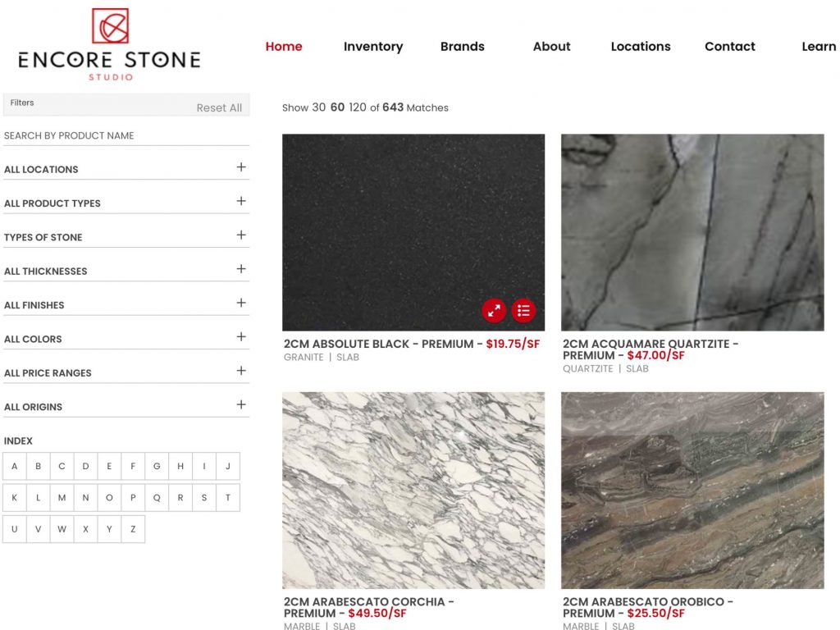Select index letter T

pos(228,498)
